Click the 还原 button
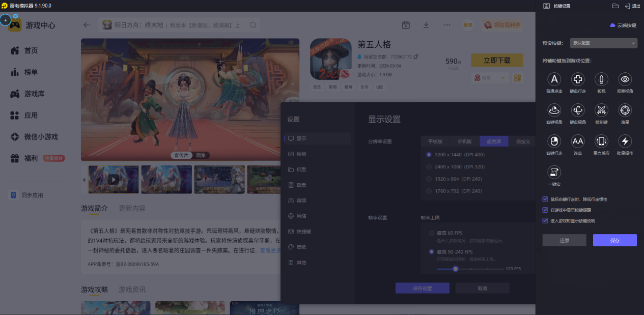The height and width of the screenshot is (315, 644). pyautogui.click(x=564, y=240)
